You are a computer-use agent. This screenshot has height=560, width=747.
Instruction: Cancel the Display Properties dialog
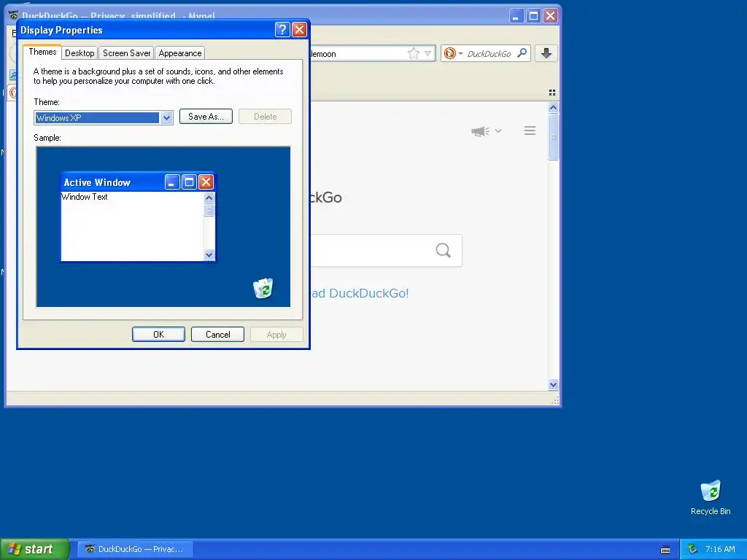point(217,334)
